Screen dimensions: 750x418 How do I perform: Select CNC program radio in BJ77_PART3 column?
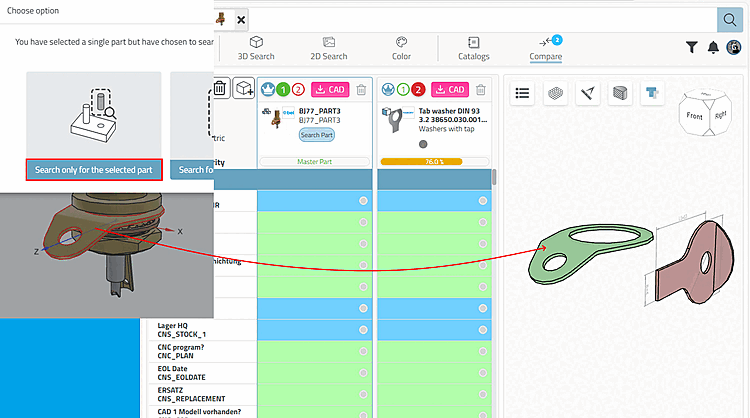[x=363, y=351]
